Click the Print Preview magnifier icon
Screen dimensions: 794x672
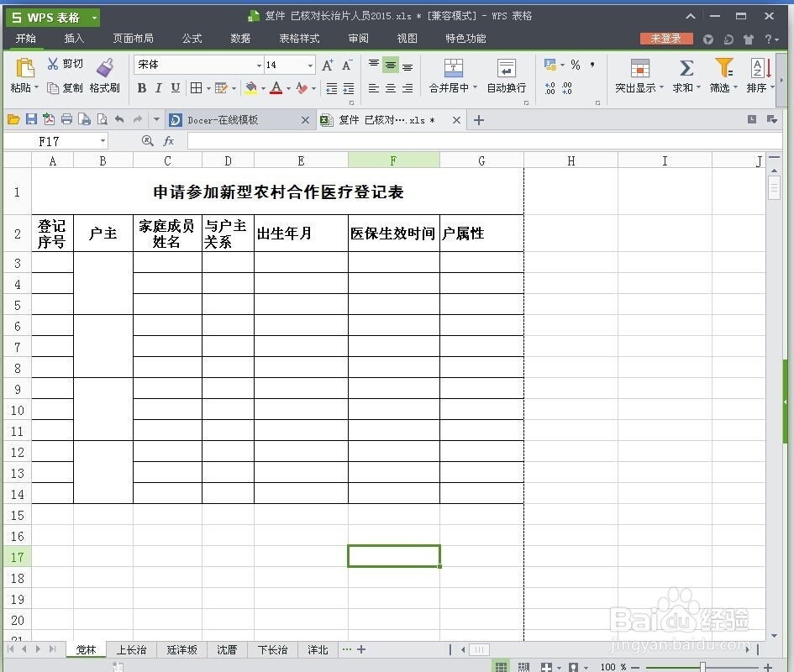[103, 119]
